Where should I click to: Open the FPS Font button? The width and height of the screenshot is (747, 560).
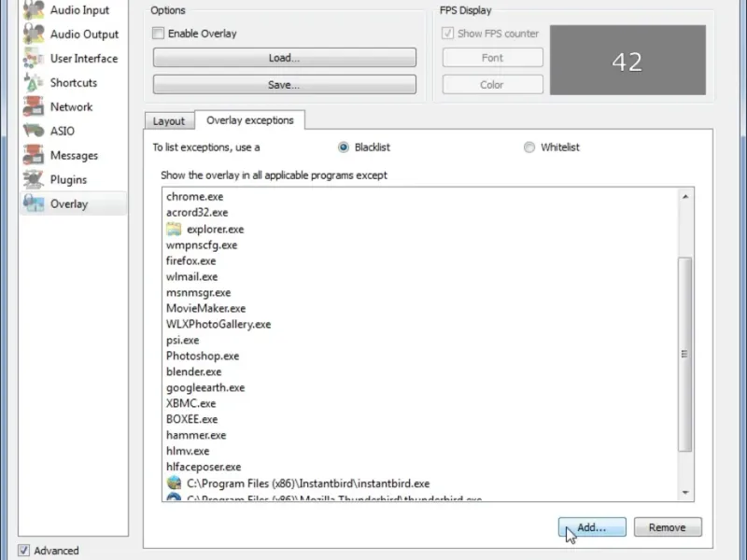493,58
